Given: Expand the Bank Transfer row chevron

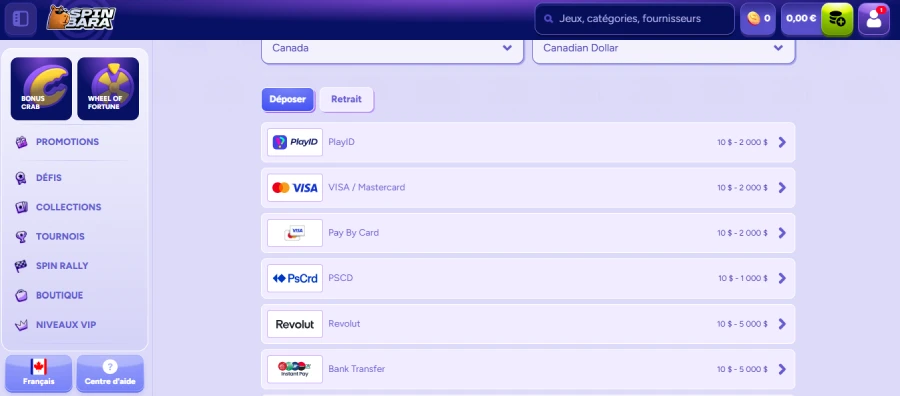Looking at the screenshot, I should point(782,369).
